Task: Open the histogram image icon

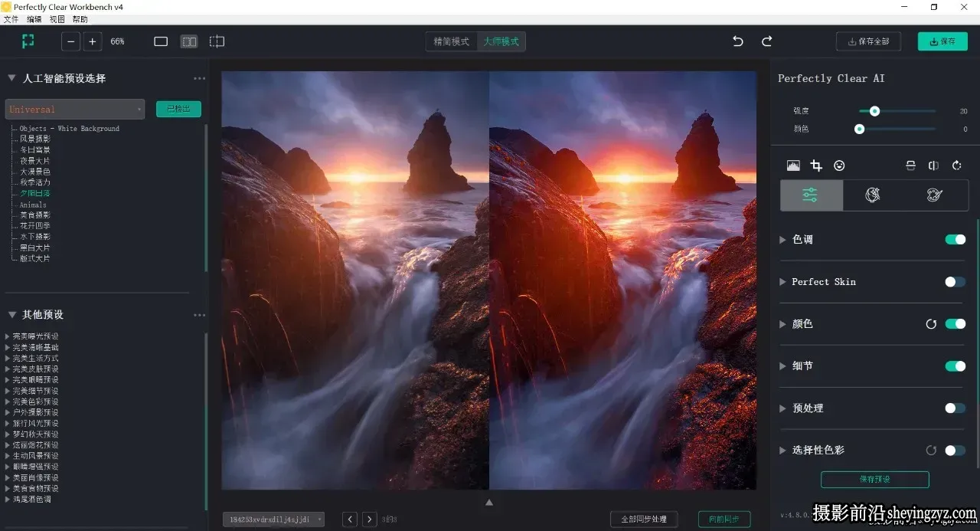Action: 793,166
